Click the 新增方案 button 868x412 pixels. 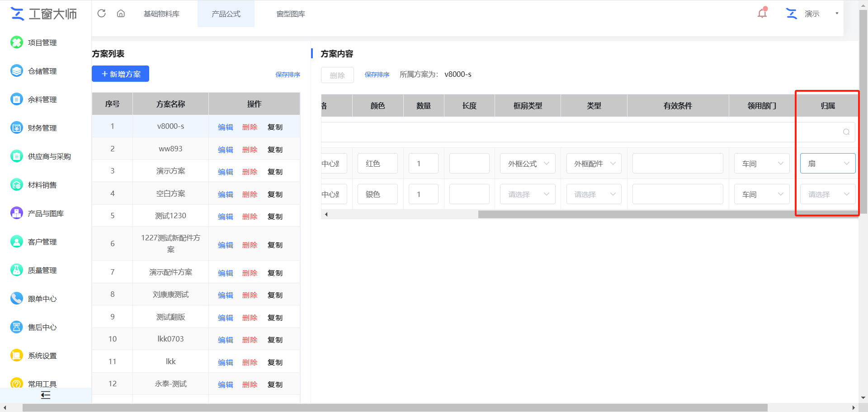point(120,74)
